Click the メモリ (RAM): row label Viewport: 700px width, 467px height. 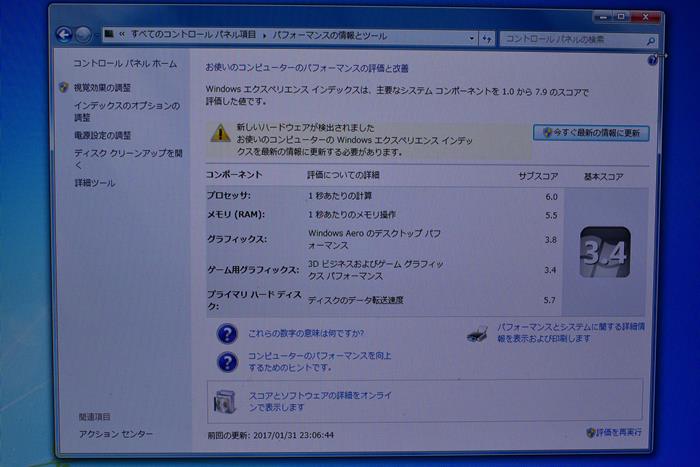coord(236,214)
